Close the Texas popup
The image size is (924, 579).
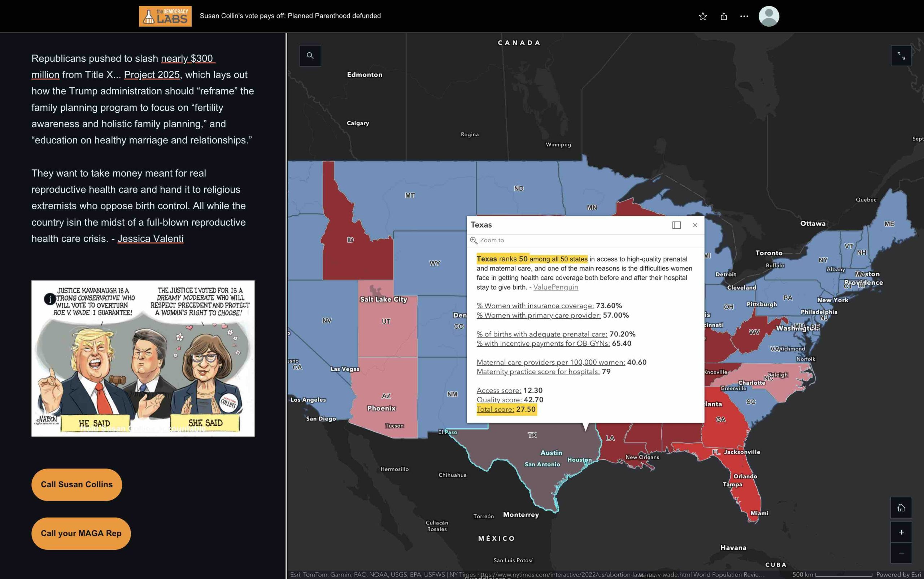coord(695,225)
